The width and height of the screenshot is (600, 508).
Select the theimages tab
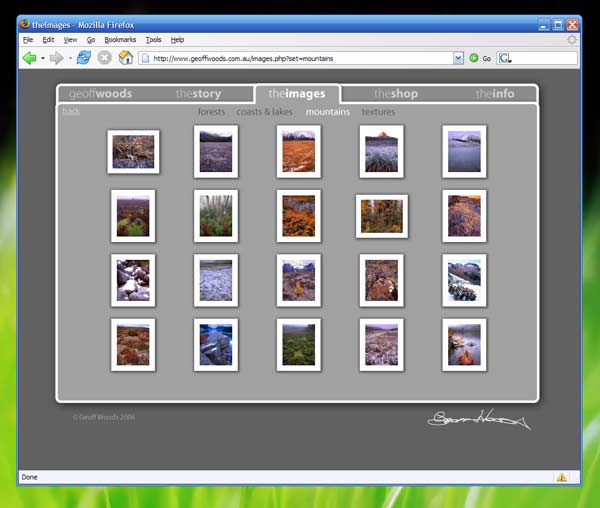click(x=297, y=94)
